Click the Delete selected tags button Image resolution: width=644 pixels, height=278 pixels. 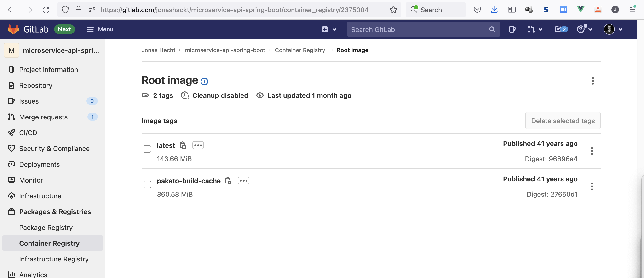563,120
